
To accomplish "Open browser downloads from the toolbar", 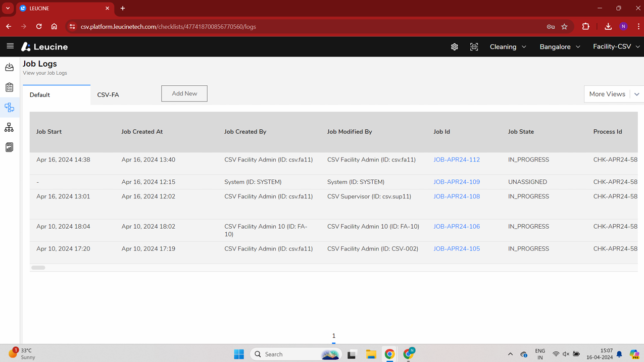I will pyautogui.click(x=608, y=26).
